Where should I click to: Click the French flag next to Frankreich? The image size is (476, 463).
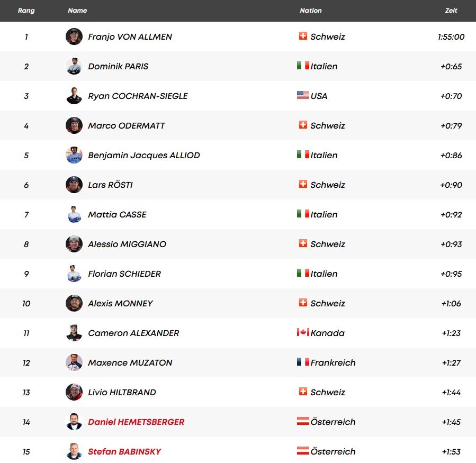[x=303, y=362]
